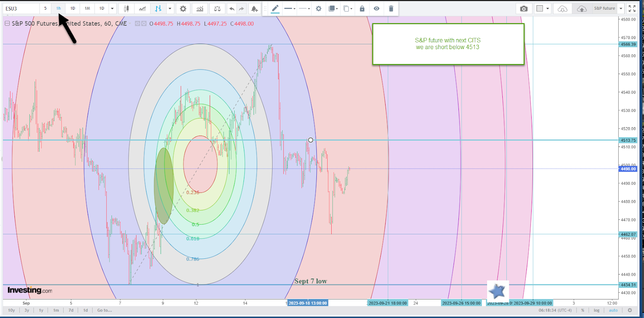Toggle percent scale button
The height and width of the screenshot is (318, 644).
pos(582,310)
